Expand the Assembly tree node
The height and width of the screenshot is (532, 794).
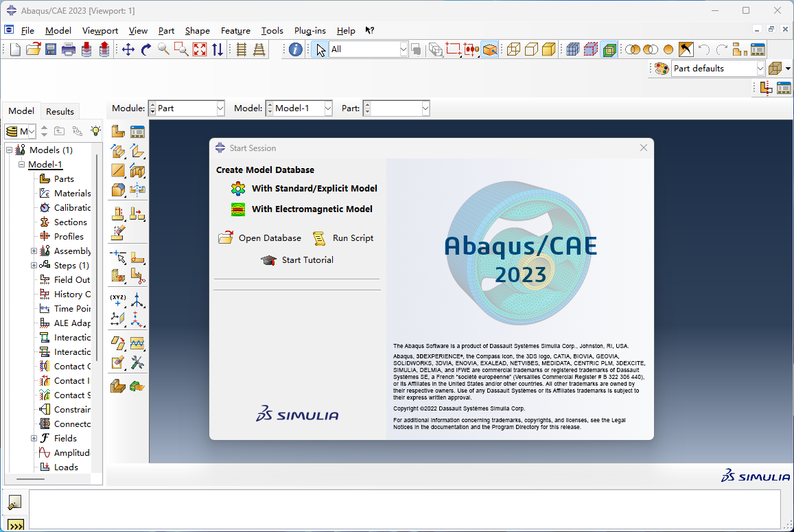pos(34,251)
